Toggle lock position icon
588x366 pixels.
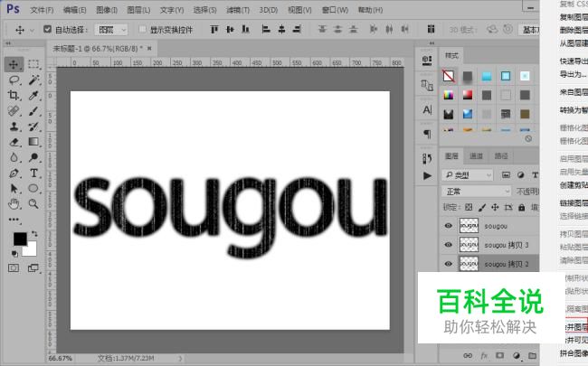click(495, 207)
